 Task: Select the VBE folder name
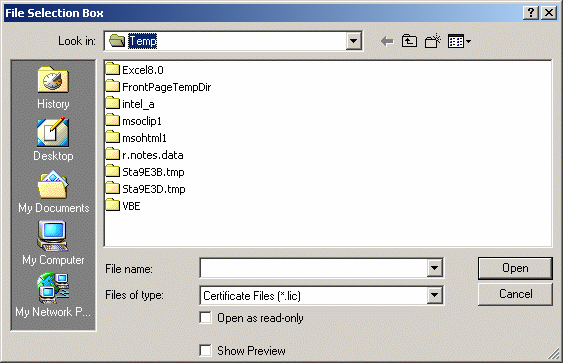131,206
